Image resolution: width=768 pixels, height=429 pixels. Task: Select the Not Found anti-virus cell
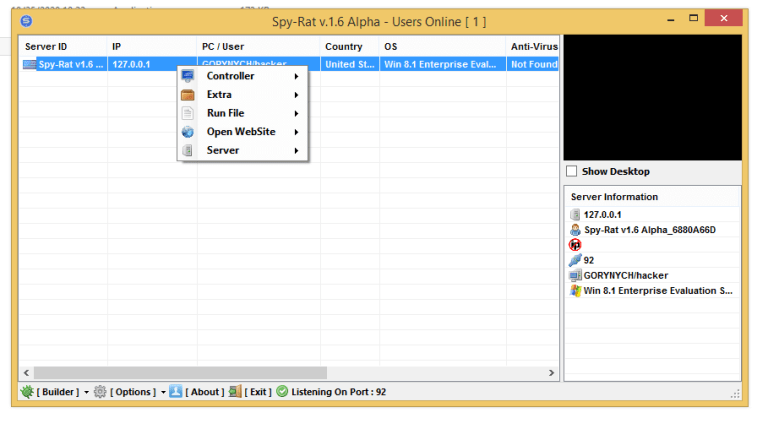(533, 64)
